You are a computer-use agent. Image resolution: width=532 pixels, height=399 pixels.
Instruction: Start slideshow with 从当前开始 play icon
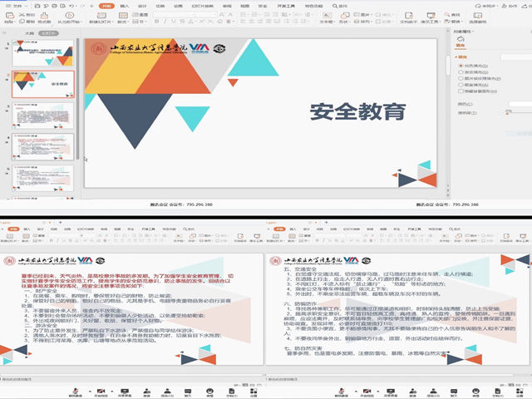[x=69, y=15]
